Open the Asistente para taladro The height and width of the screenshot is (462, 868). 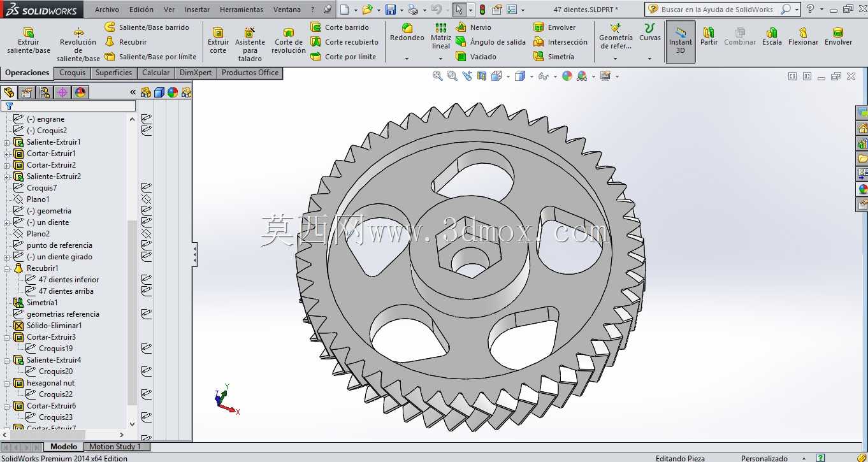click(x=250, y=44)
